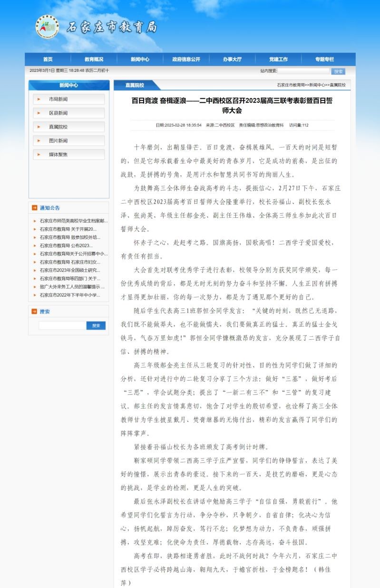Click the arrow bullet beside 致广大外来务工人员 notice
This screenshot has width=380, height=588.
coord(35,287)
